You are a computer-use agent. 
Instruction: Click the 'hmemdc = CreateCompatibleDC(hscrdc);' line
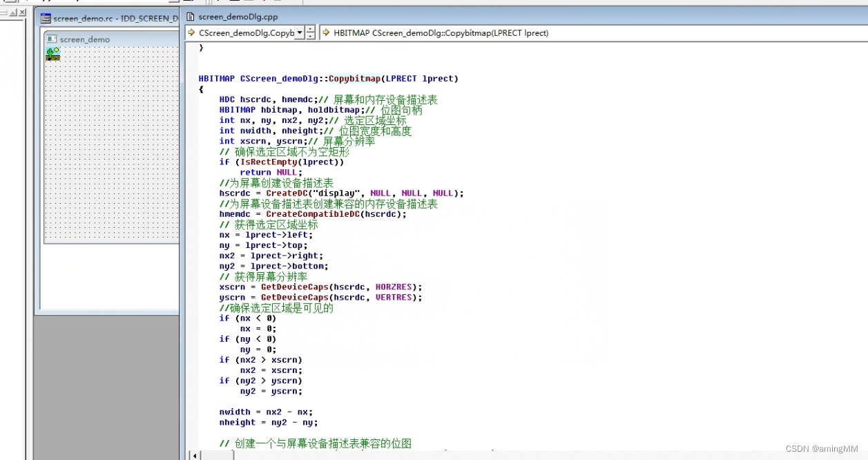point(313,214)
